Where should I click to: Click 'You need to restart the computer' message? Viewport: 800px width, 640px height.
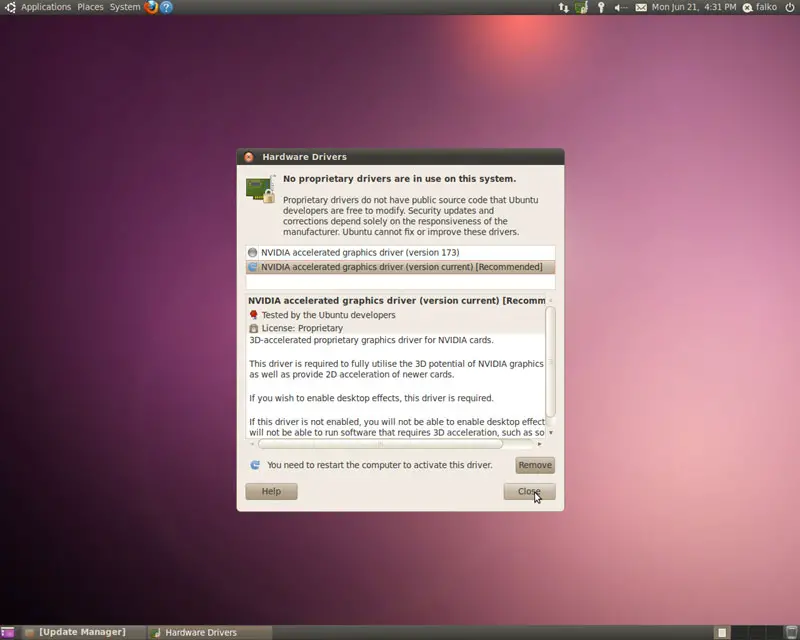(x=380, y=465)
